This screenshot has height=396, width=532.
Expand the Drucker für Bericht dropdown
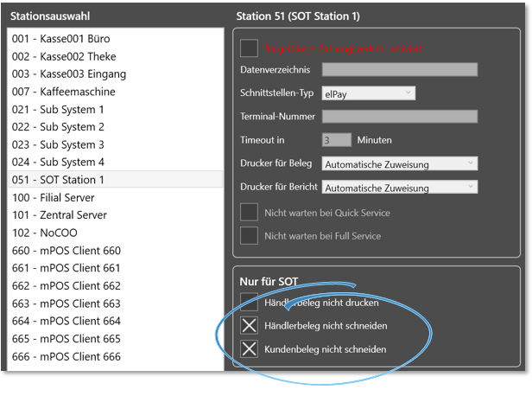pos(400,187)
